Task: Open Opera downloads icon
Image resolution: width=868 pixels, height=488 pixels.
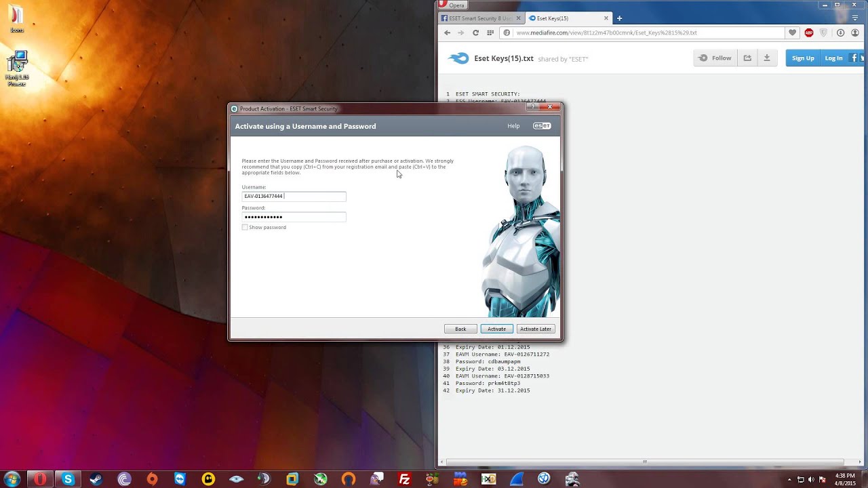Action: click(x=840, y=33)
